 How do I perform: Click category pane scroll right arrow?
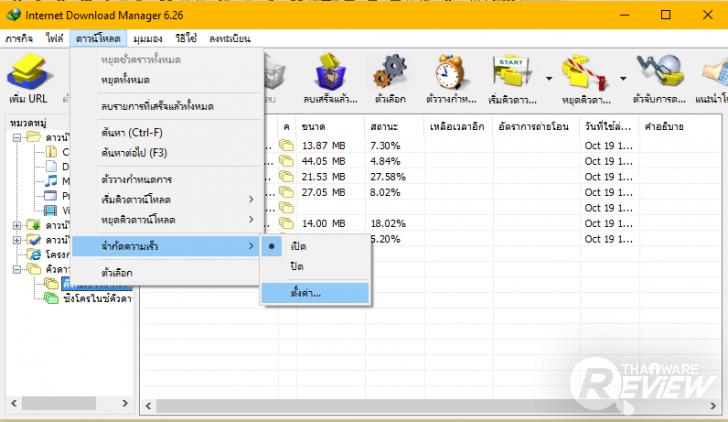pos(125,403)
